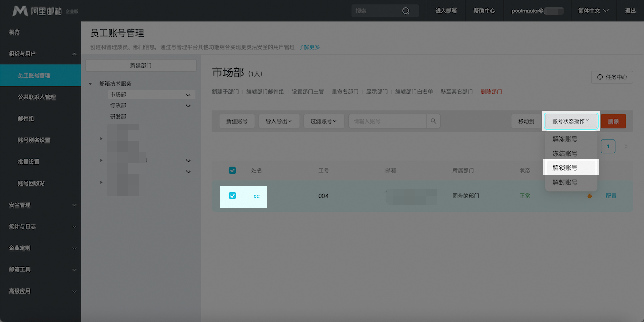Viewport: 644px width, 322px height.
Task: Uncheck the select-all checkbox in table header
Action: coord(233,170)
